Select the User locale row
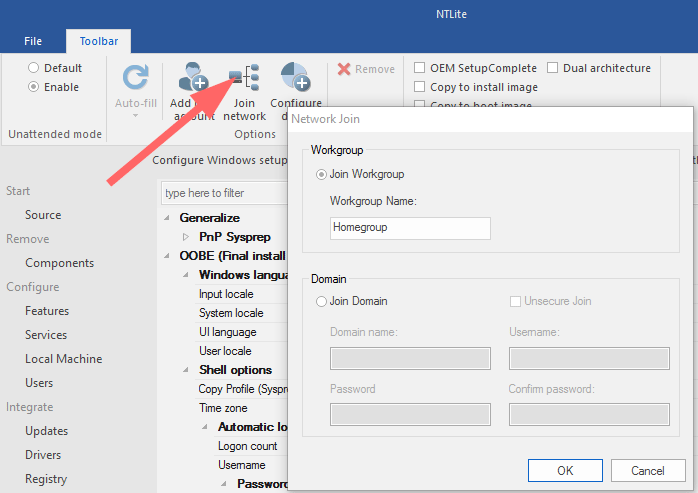This screenshot has height=493, width=698. coord(241,351)
